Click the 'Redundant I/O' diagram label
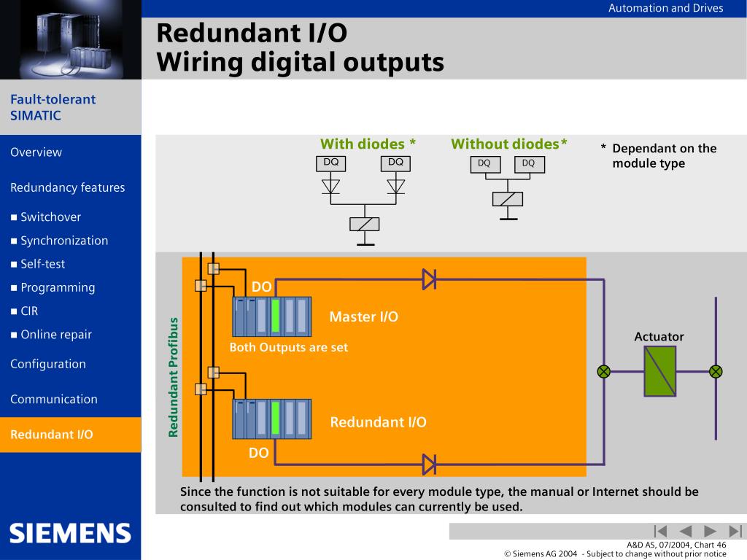The width and height of the screenshot is (747, 560). [379, 422]
